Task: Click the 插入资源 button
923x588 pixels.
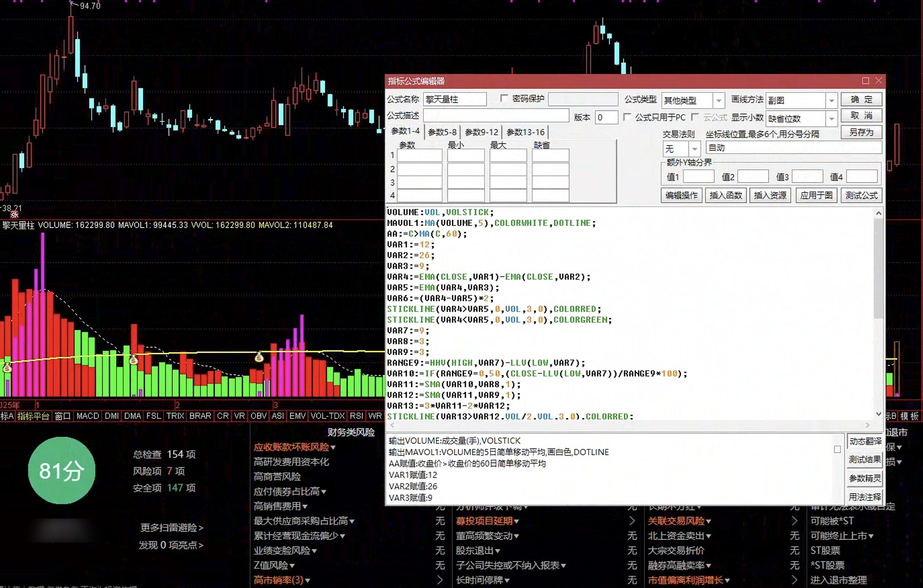Action: (x=770, y=196)
